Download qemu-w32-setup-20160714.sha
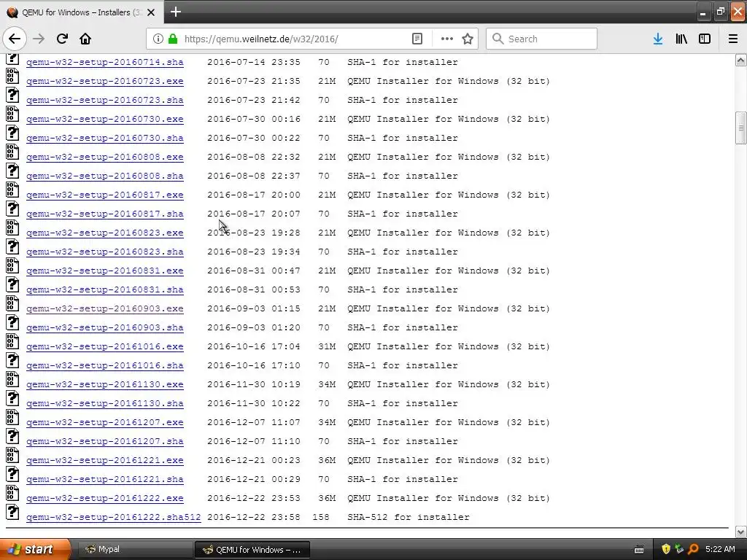The width and height of the screenshot is (747, 560). [105, 62]
